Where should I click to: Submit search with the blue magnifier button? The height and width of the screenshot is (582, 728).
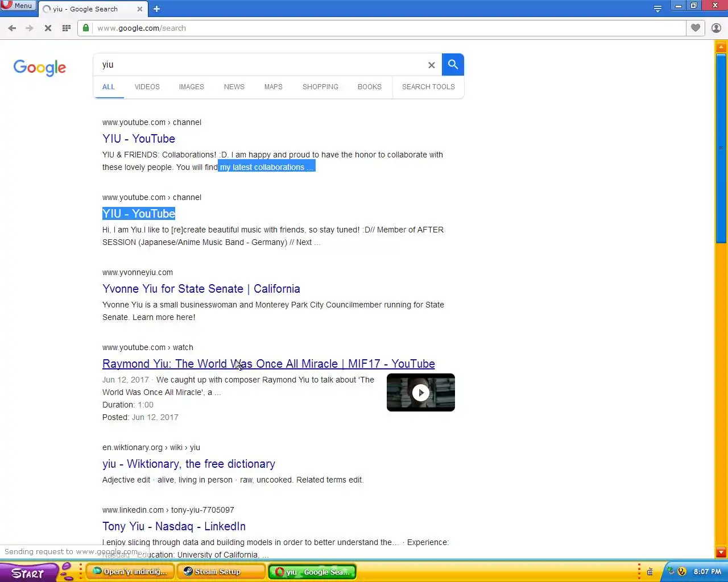tap(453, 64)
